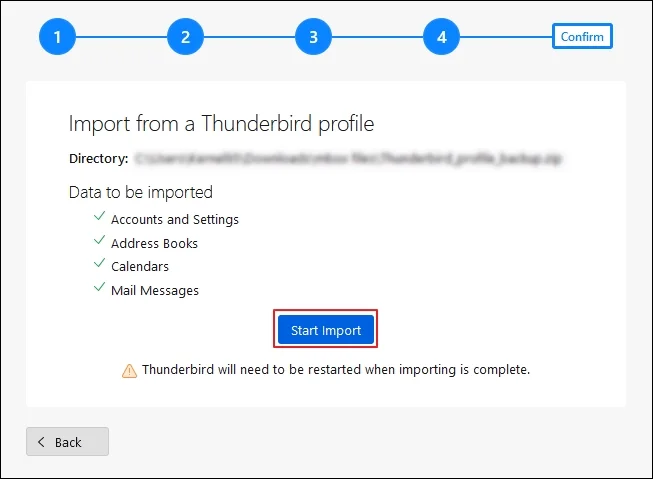The width and height of the screenshot is (653, 479).
Task: Click the Import from a Thunderbird profile heading
Action: (222, 124)
